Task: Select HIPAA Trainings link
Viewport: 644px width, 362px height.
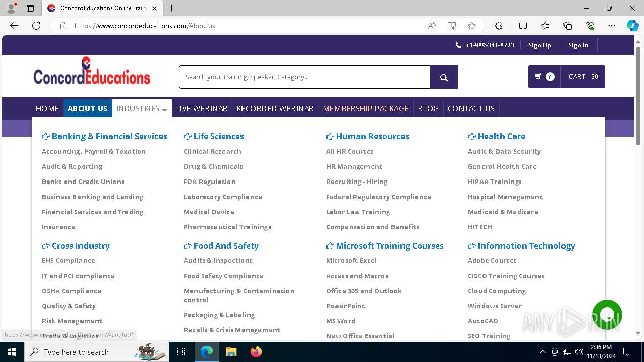Action: pos(495,182)
